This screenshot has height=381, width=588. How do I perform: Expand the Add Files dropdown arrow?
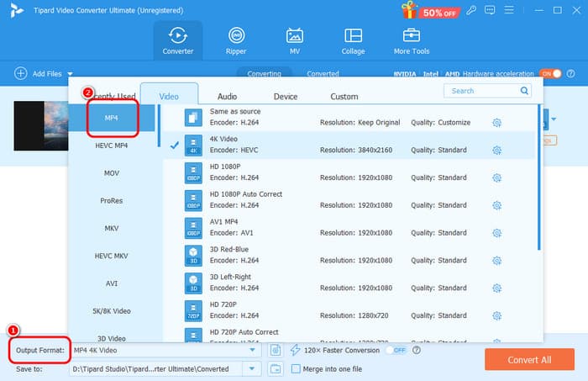point(70,74)
